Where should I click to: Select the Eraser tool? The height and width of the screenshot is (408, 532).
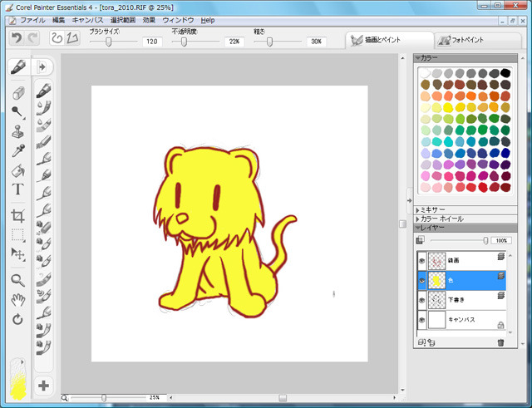click(x=18, y=93)
